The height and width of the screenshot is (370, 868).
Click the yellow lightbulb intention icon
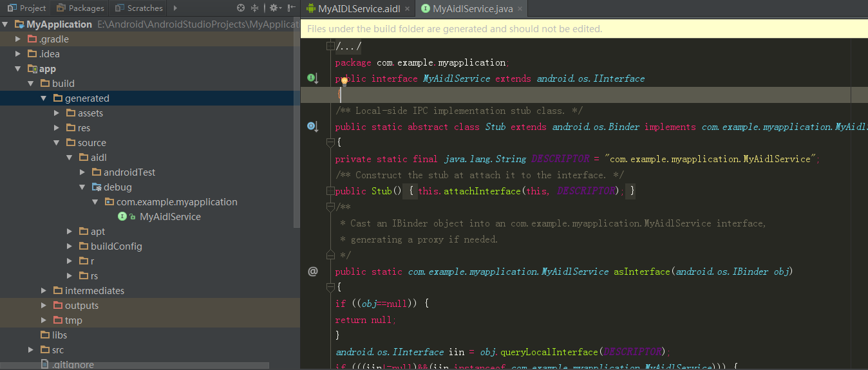pyautogui.click(x=344, y=81)
